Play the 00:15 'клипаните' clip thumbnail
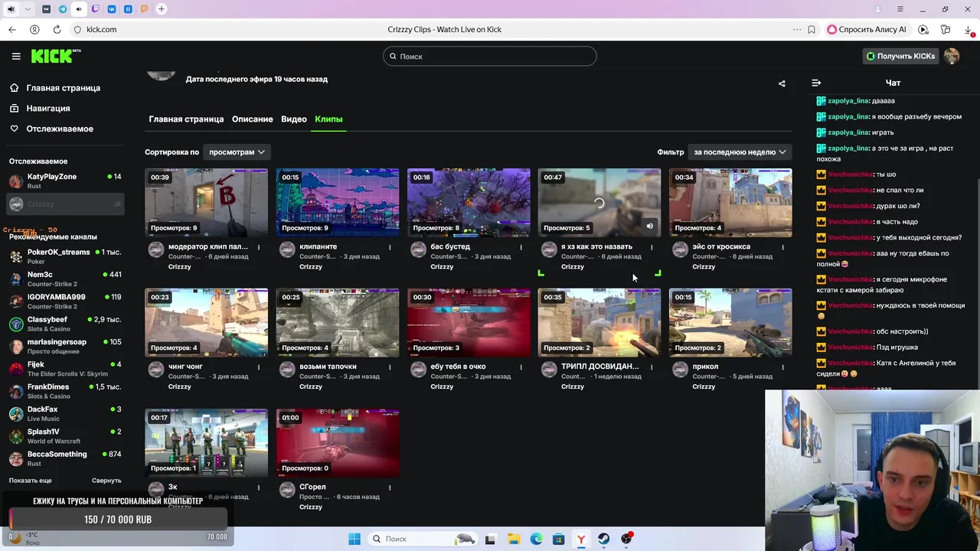The height and width of the screenshot is (551, 980). pyautogui.click(x=338, y=203)
